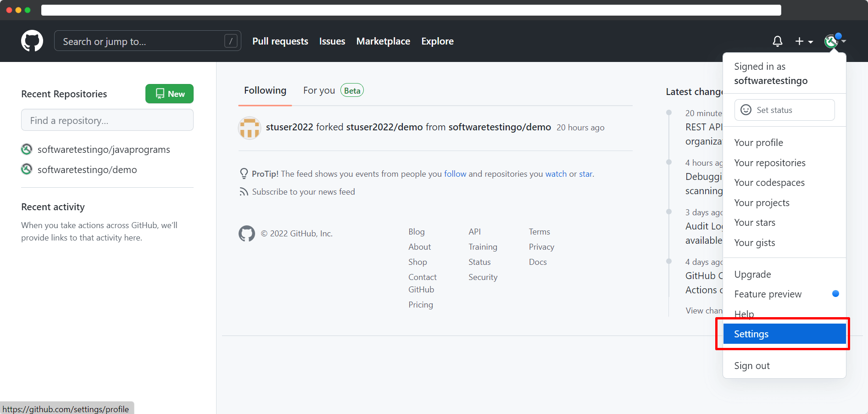Go to Marketplace
The image size is (868, 414).
pyautogui.click(x=383, y=41)
